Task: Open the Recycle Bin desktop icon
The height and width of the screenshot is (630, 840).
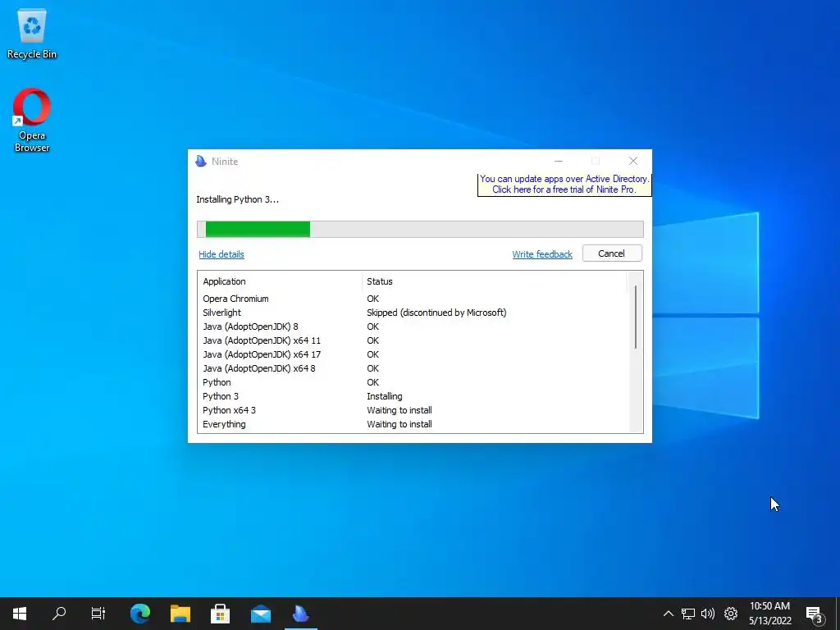Action: tap(32, 34)
